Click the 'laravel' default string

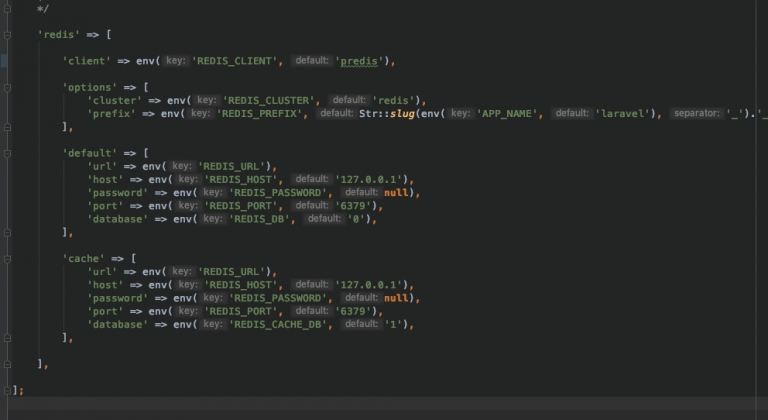pyautogui.click(x=623, y=114)
